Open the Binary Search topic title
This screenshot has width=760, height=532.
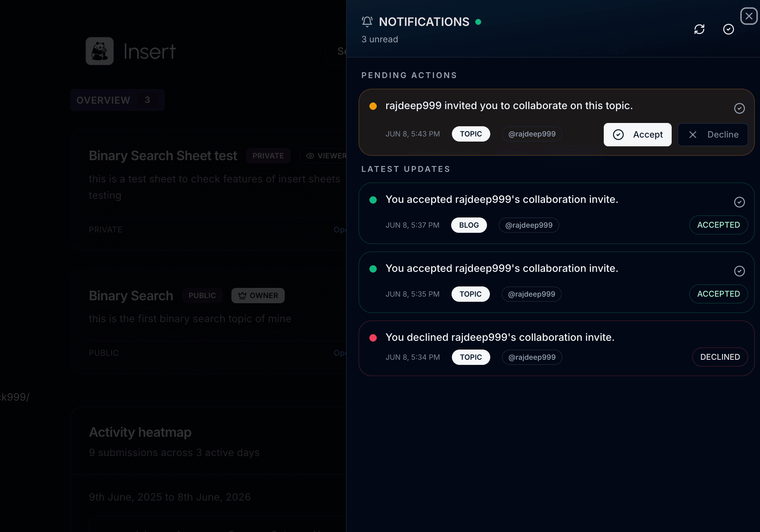[131, 296]
